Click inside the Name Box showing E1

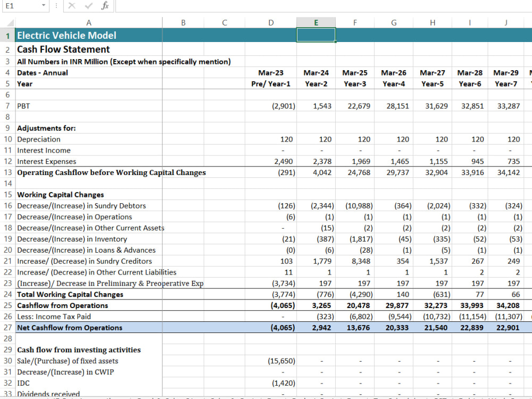coord(21,6)
